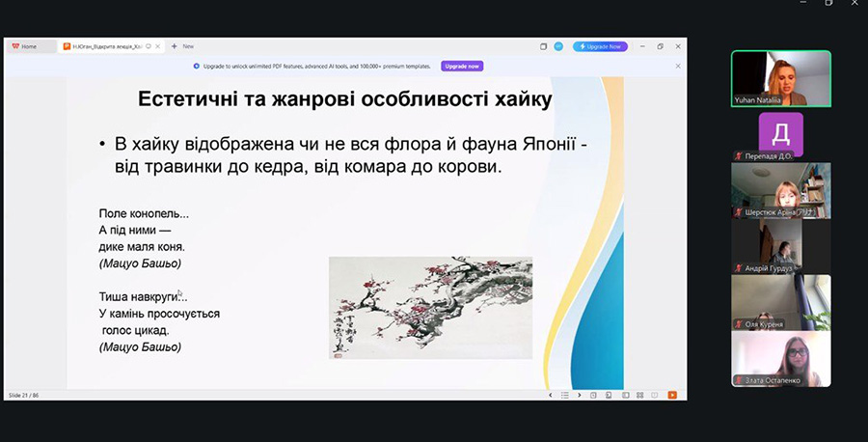Click muted mic icon on Шерстюк Аріна tile

click(x=738, y=212)
